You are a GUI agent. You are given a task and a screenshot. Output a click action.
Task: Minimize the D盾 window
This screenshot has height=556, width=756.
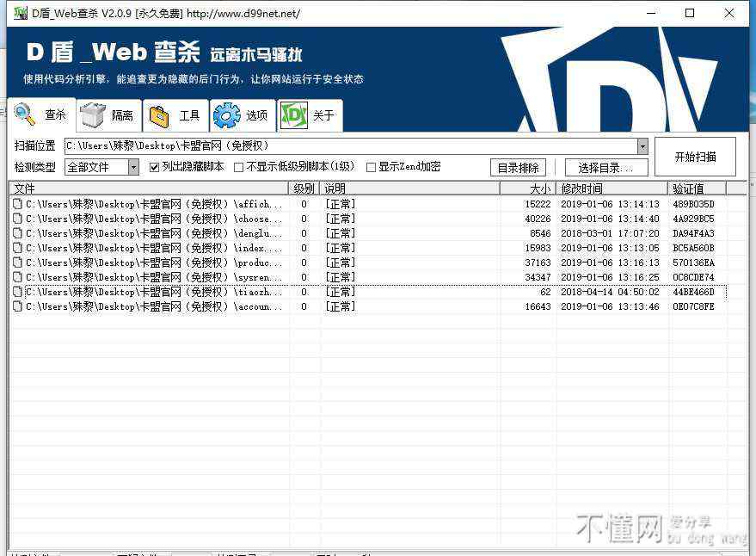coord(651,13)
